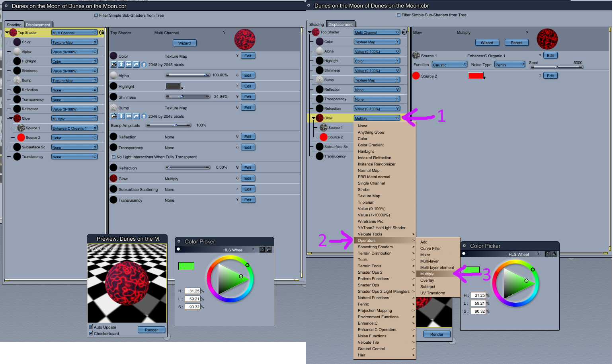Image resolution: width=613 pixels, height=364 pixels.
Task: Click Edit for Glow channel, left panel
Action: tap(248, 178)
